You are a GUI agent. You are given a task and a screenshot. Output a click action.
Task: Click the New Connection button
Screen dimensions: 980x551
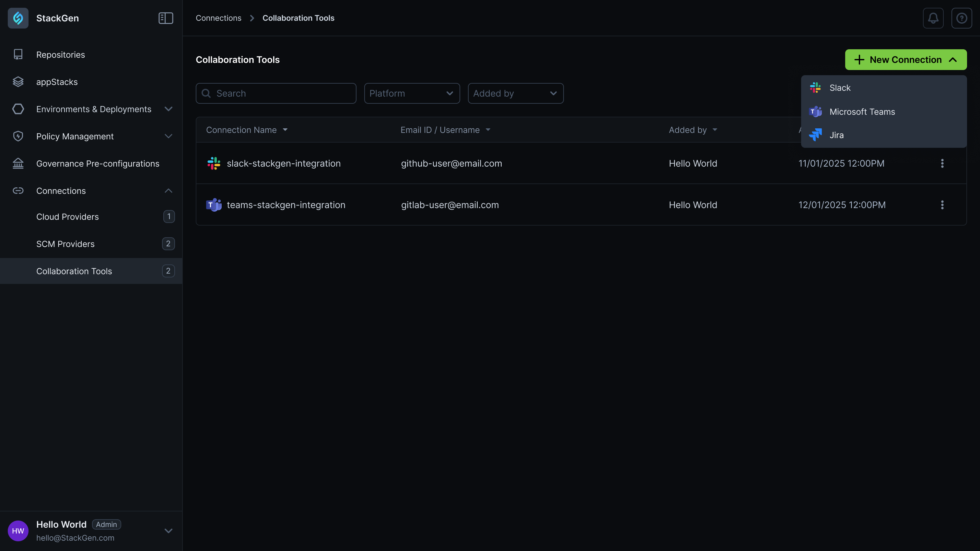(905, 60)
